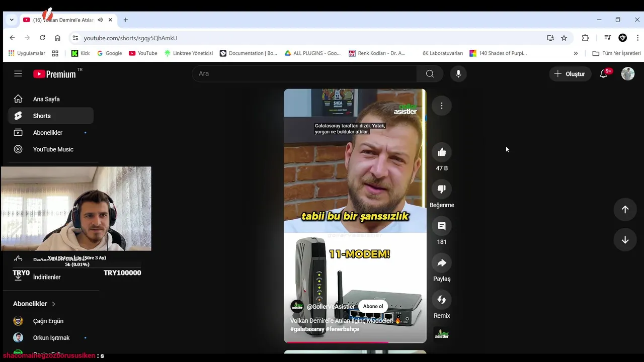Open @GollerVeAsistler channel link

[331, 307]
